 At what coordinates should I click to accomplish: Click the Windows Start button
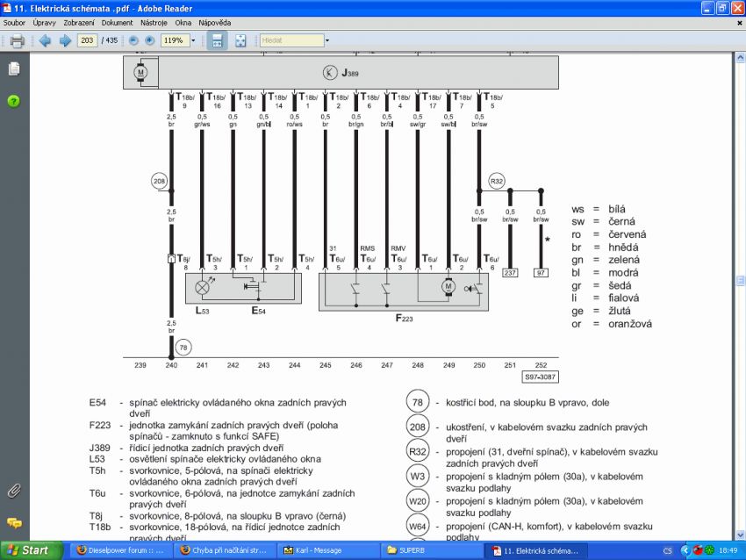(x=31, y=550)
